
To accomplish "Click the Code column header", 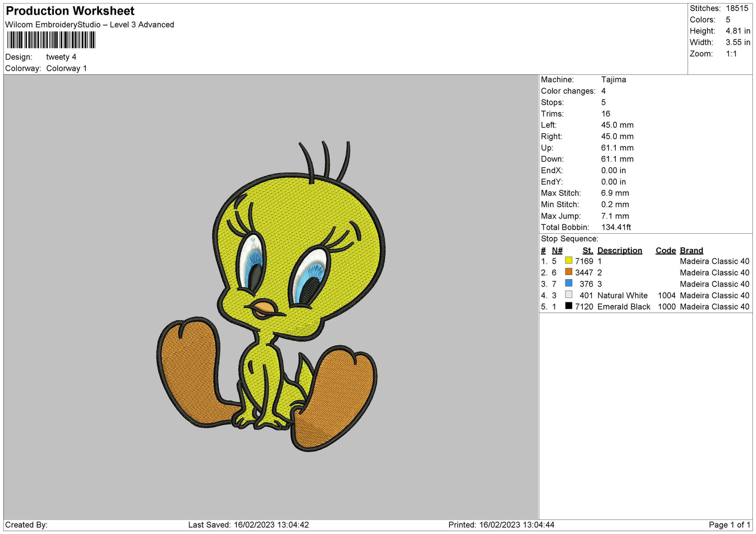I will pyautogui.click(x=665, y=251).
